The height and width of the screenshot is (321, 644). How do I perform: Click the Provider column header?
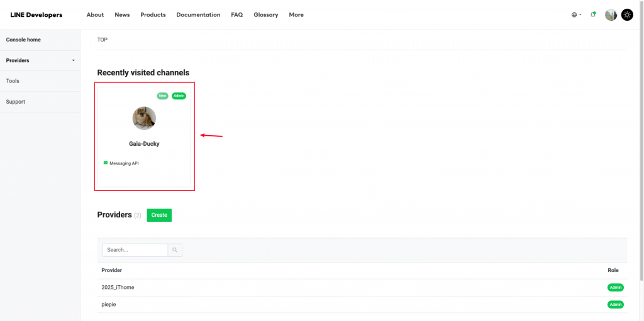coord(112,270)
